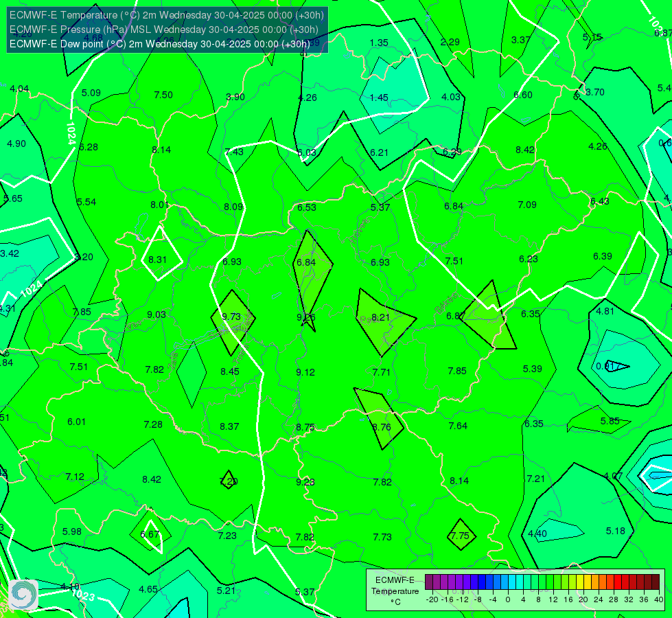Click the 4.40 grid value
This screenshot has height=618, width=672.
click(x=537, y=534)
